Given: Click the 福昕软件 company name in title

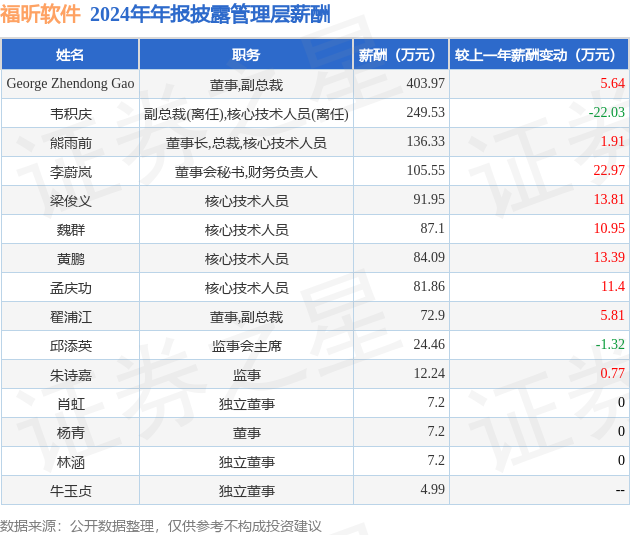Looking at the screenshot, I should (x=40, y=14).
